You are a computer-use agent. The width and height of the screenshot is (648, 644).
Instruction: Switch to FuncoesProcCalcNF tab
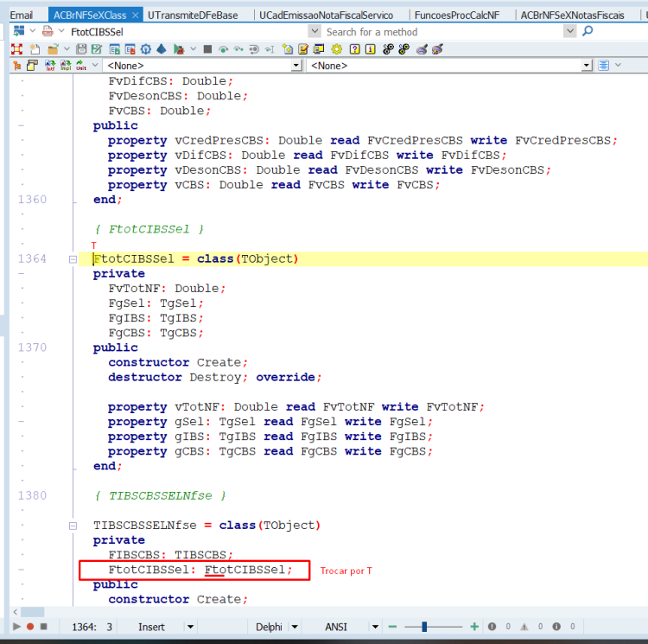(457, 16)
